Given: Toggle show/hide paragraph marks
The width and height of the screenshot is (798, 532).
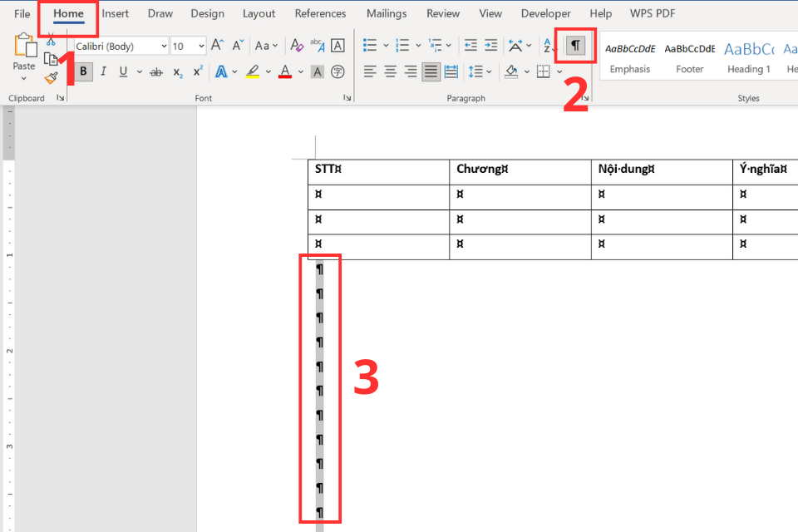Looking at the screenshot, I should coord(575,46).
